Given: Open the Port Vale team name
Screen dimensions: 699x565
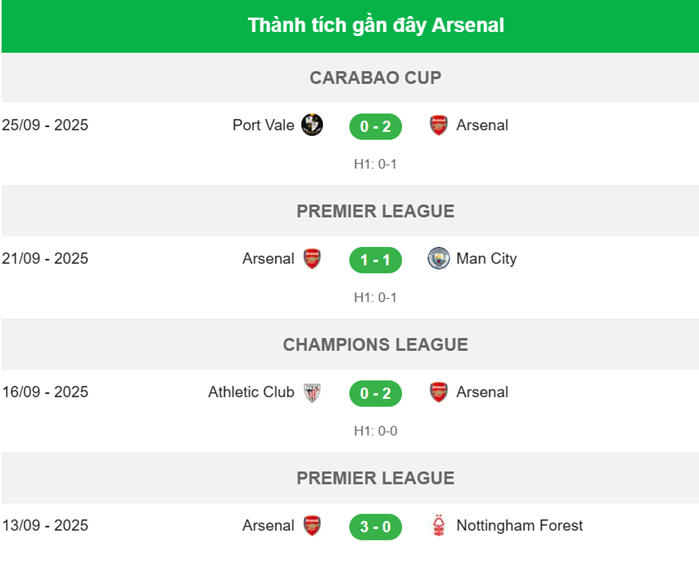Looking at the screenshot, I should tap(263, 125).
